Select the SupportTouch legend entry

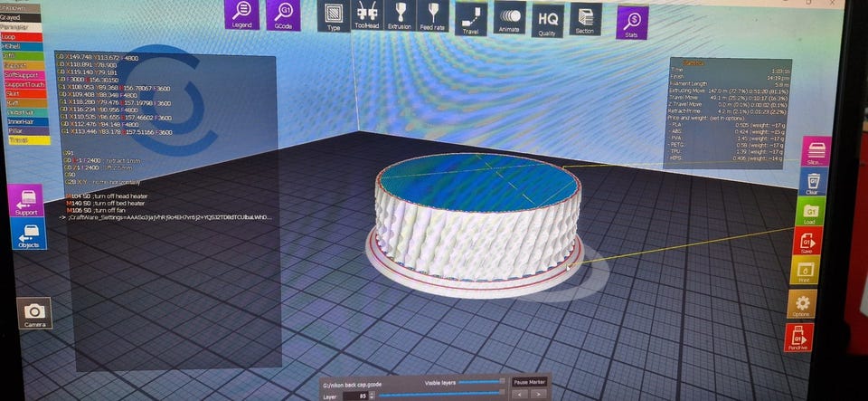pos(25,84)
